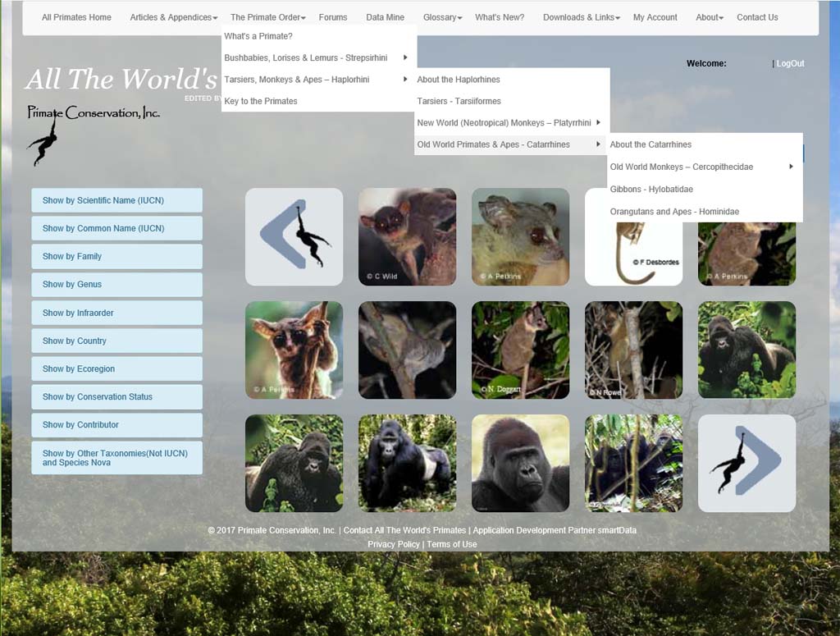Expand New World (Neotropical) Monkeys – Platyrrhini submenu
The image size is (840, 636).
(510, 123)
